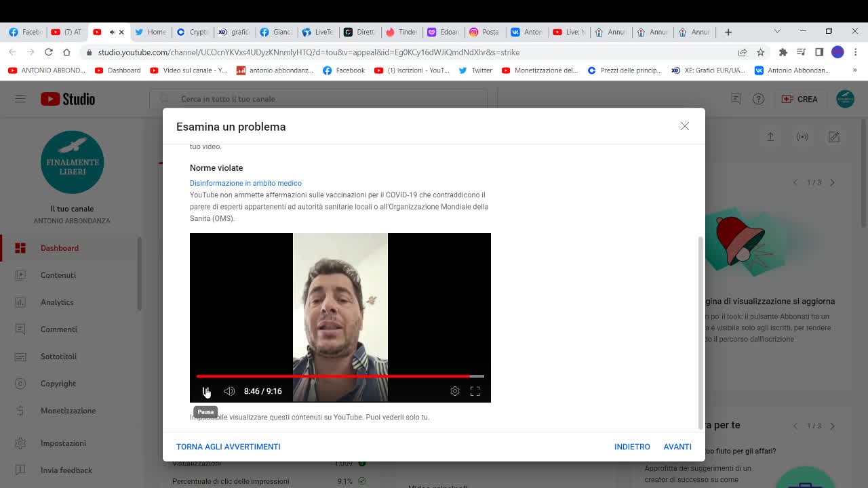The width and height of the screenshot is (868, 488).
Task: Open the (1) Iscrizioni - YouT... bookmark
Action: [412, 70]
